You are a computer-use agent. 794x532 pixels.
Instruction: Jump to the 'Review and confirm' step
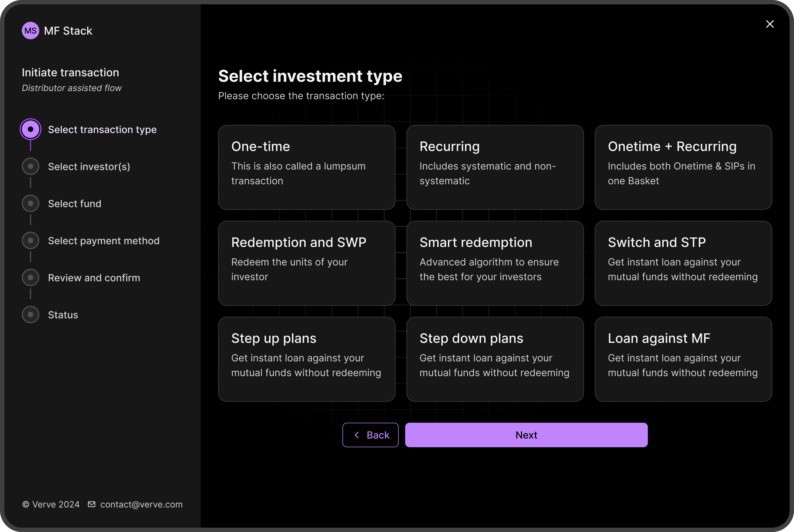[31, 277]
